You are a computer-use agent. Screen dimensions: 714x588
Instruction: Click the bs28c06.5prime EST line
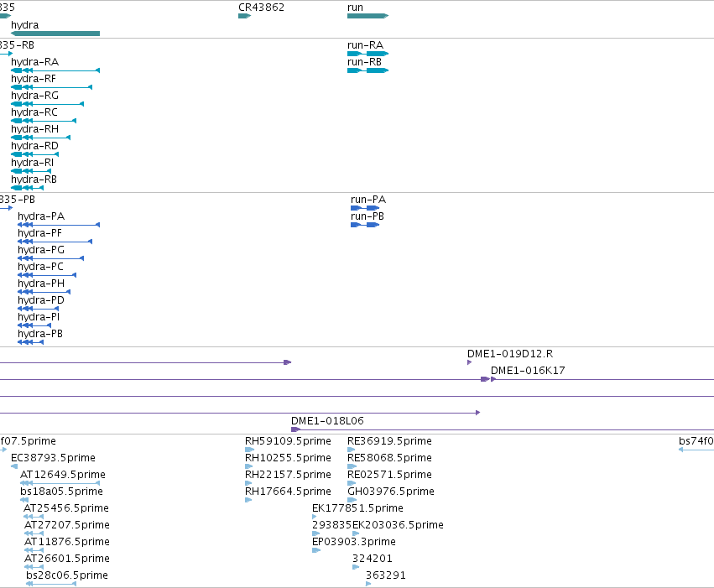click(x=51, y=584)
